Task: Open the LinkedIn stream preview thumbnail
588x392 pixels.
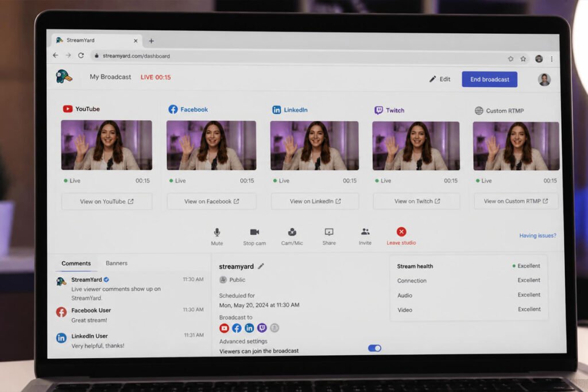Action: coord(314,145)
